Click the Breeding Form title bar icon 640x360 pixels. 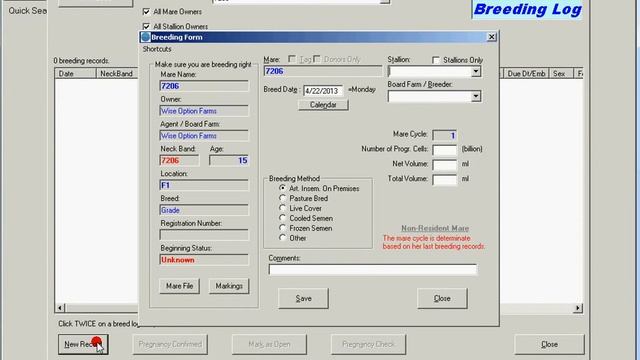[x=146, y=37]
